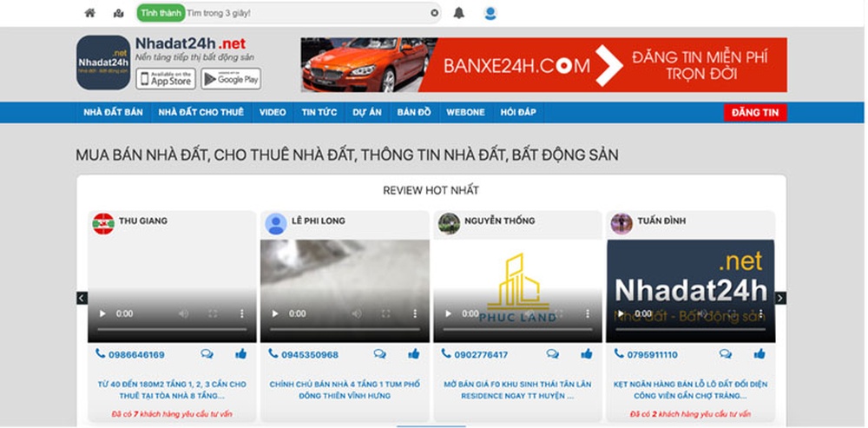Click the Nhadat24h .net site title

[x=190, y=43]
